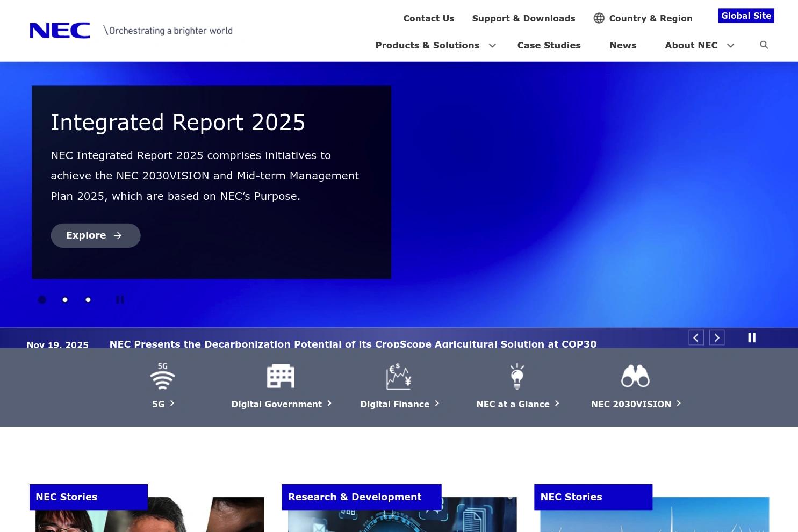The height and width of the screenshot is (532, 798).
Task: Choose Country & Region
Action: click(x=650, y=18)
